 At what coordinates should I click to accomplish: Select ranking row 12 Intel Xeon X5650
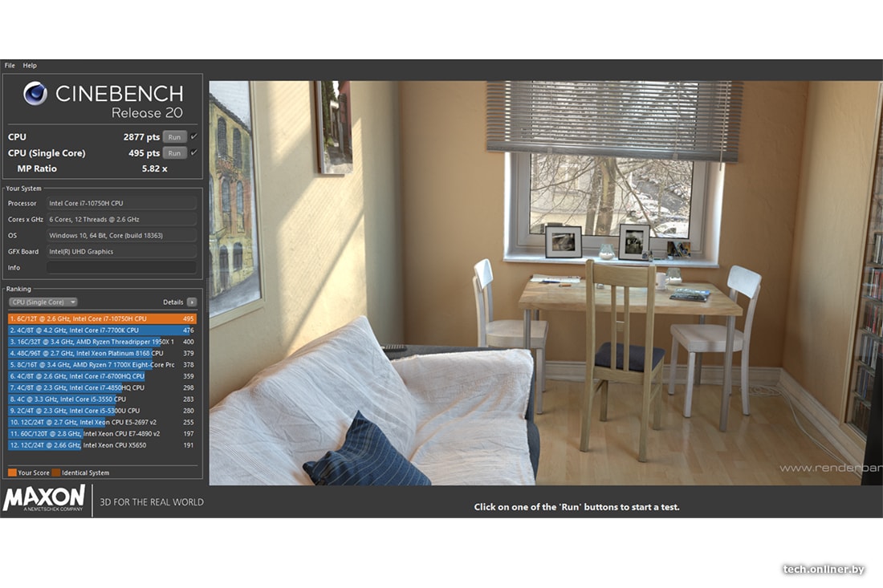coord(102,445)
